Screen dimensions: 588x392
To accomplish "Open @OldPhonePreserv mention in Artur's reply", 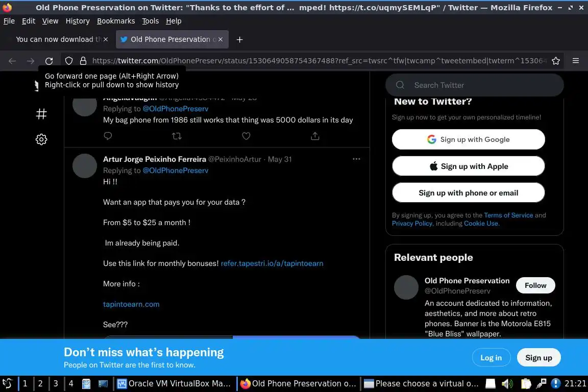I will (176, 170).
